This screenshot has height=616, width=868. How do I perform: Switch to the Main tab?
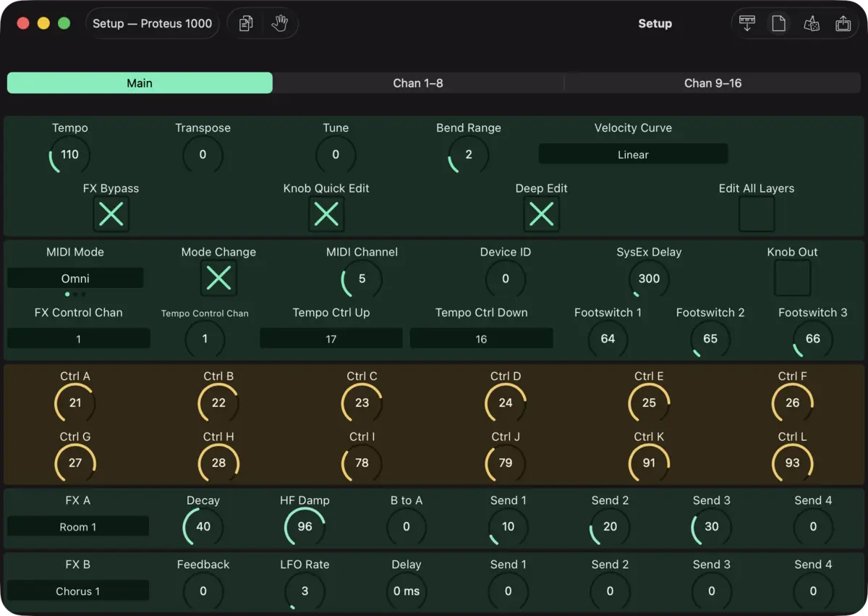(140, 83)
